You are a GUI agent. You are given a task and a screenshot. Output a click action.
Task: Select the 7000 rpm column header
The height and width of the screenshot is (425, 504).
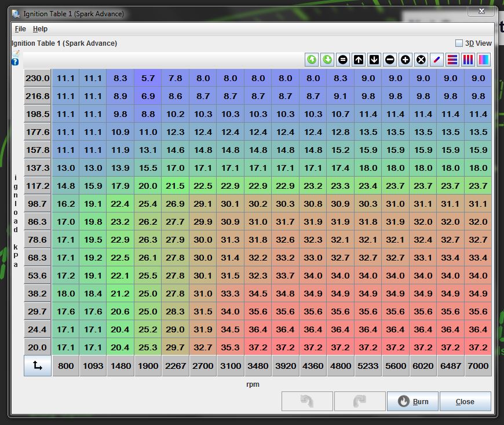[x=478, y=366]
